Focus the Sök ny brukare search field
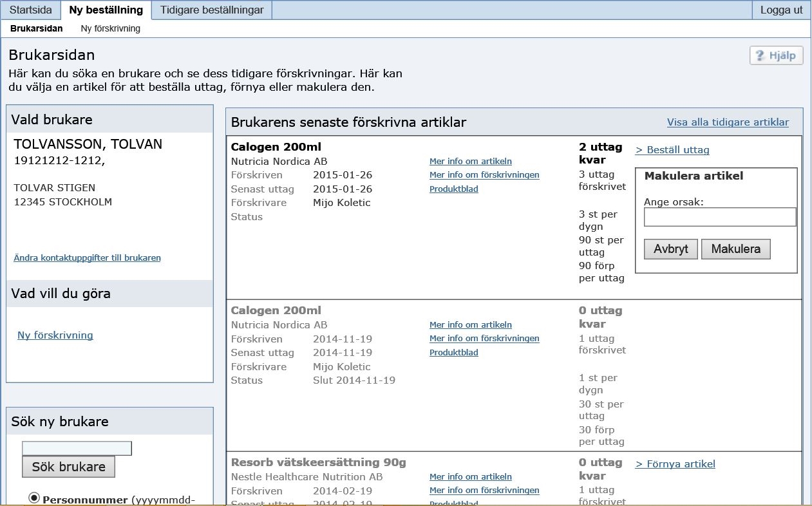 tap(77, 448)
